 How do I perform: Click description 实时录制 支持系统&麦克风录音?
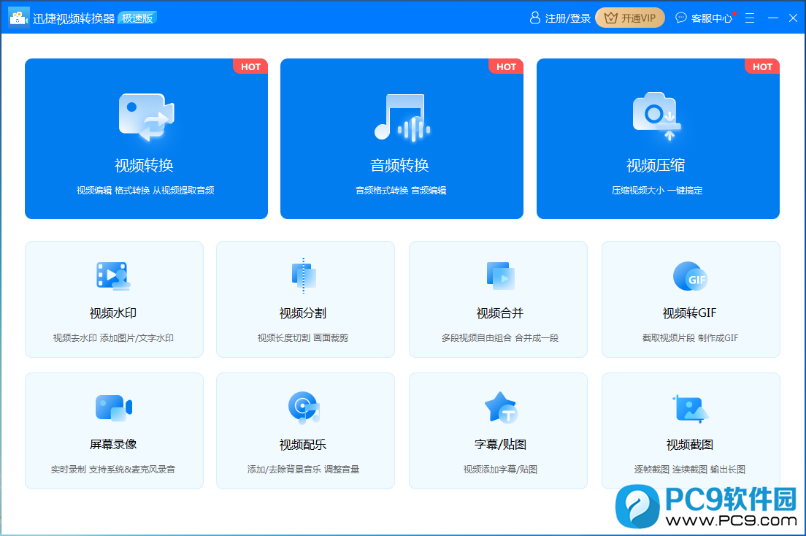(x=113, y=469)
